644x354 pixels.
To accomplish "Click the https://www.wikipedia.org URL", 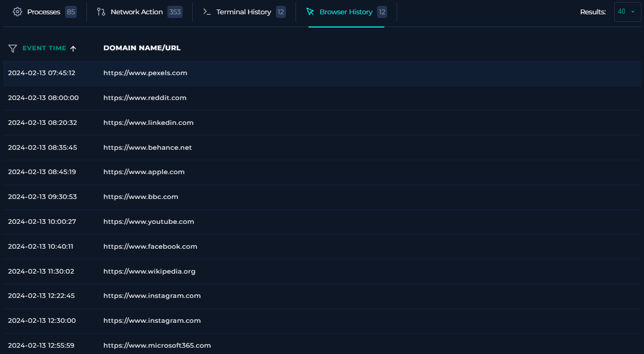I will tap(149, 271).
